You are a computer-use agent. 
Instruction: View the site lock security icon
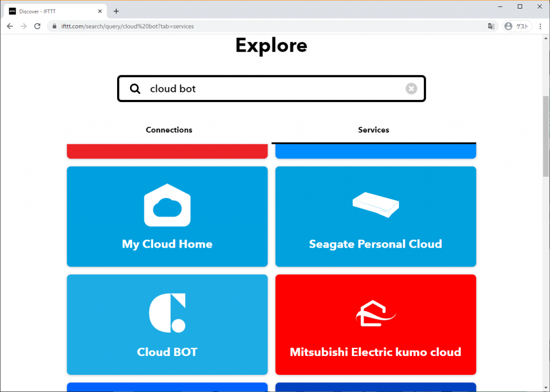coord(54,26)
